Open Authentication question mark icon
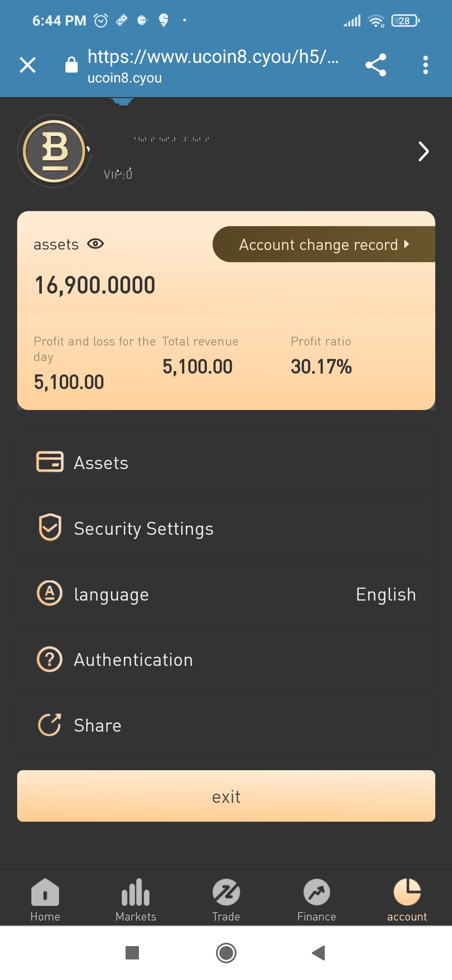This screenshot has height=980, width=452. pos(50,660)
